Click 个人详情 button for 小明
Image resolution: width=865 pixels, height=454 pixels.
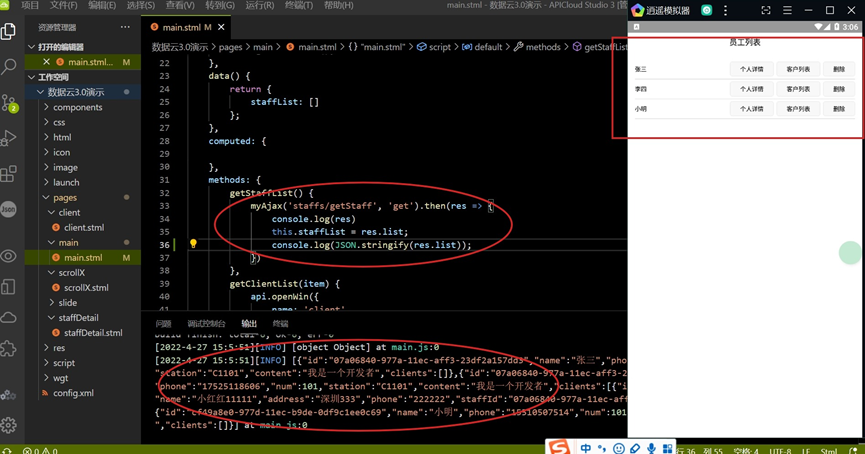[x=751, y=109]
